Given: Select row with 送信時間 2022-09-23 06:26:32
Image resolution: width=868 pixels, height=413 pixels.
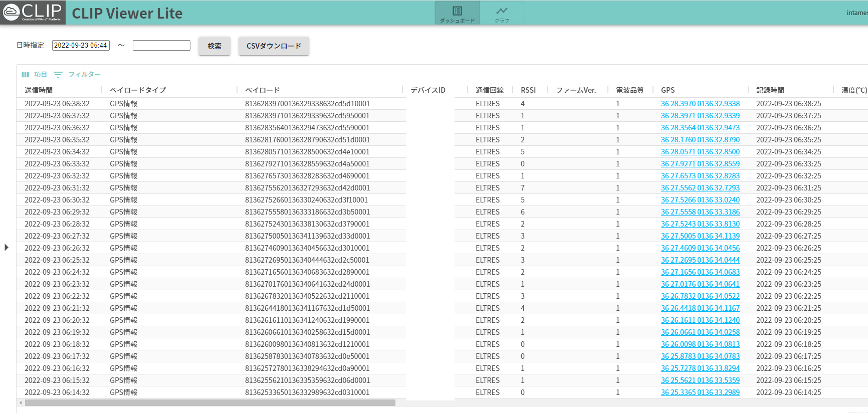Looking at the screenshot, I should pyautogui.click(x=57, y=248).
